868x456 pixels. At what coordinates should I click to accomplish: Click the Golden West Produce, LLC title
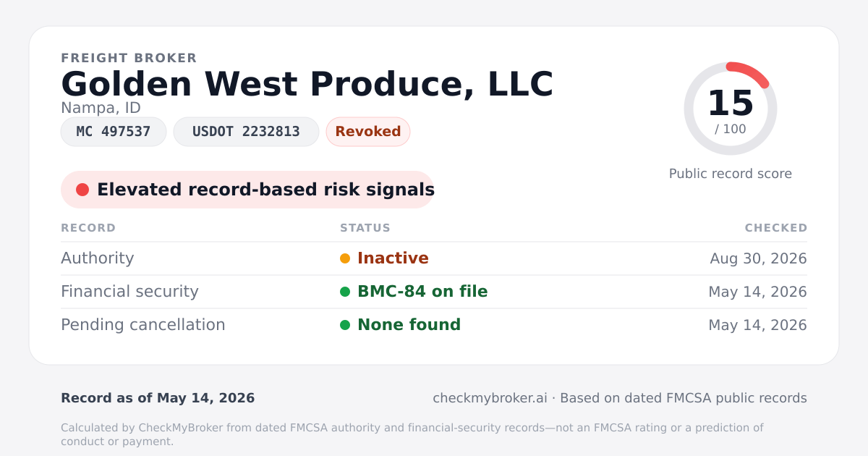pos(307,84)
